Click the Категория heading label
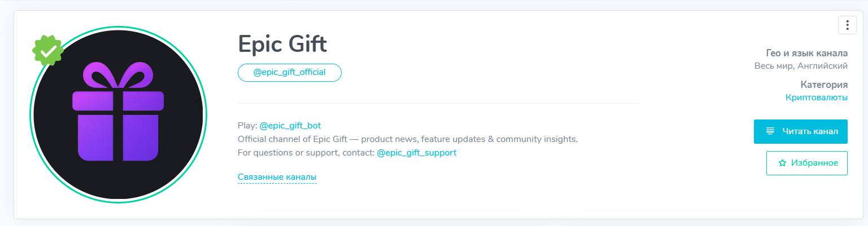Image resolution: width=868 pixels, height=226 pixels. click(823, 85)
